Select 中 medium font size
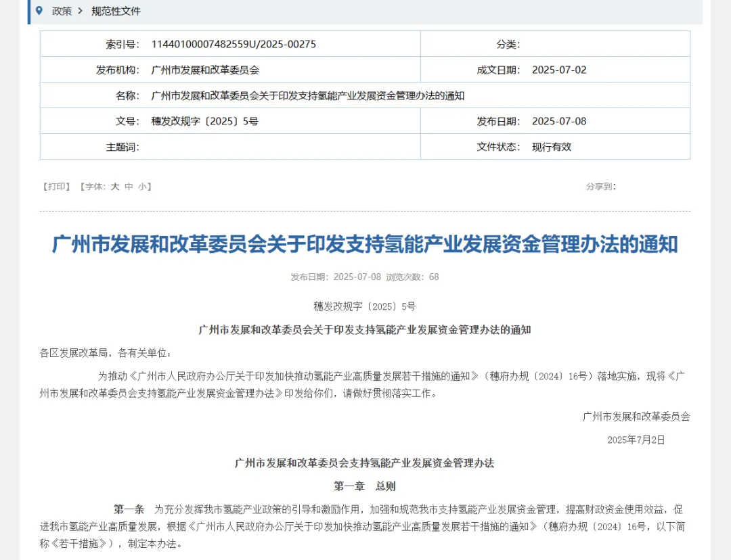Viewport: 731px width, 560px height. [x=130, y=187]
